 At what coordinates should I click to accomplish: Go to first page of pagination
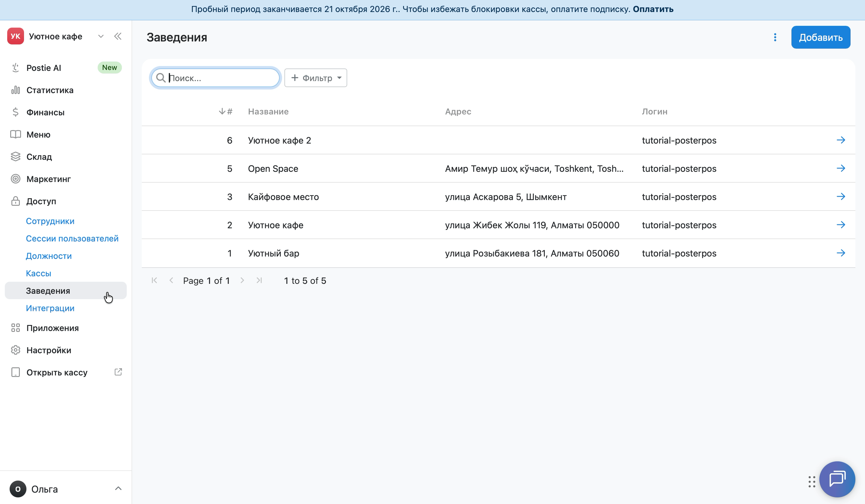(x=154, y=281)
